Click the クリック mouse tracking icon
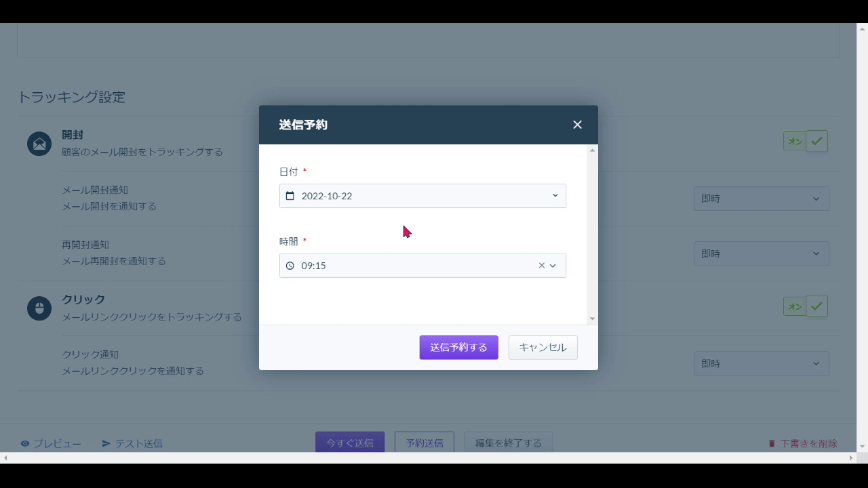Screen dimensions: 868x488 click(x=39, y=308)
